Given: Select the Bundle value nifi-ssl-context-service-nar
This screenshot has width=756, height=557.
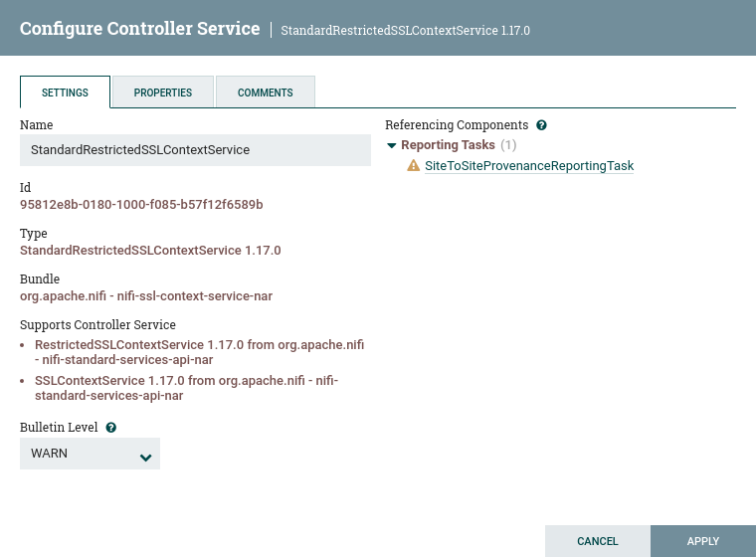Looking at the screenshot, I should click(x=146, y=296).
